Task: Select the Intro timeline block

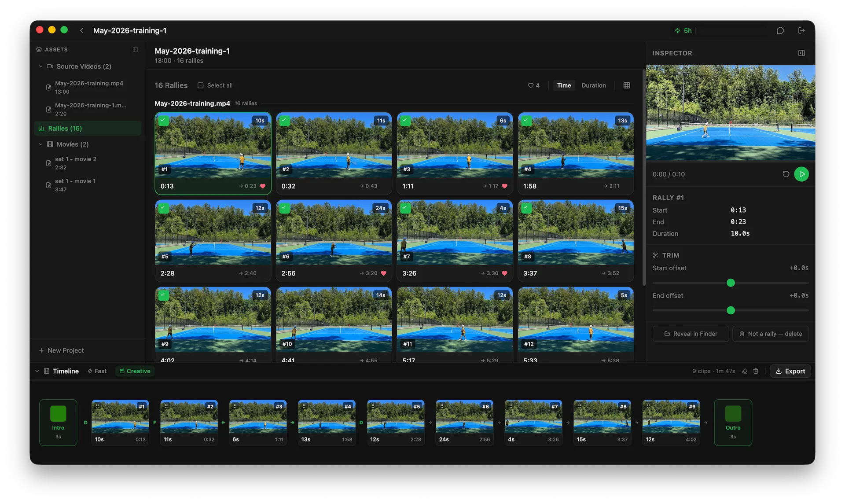Action: [58, 423]
